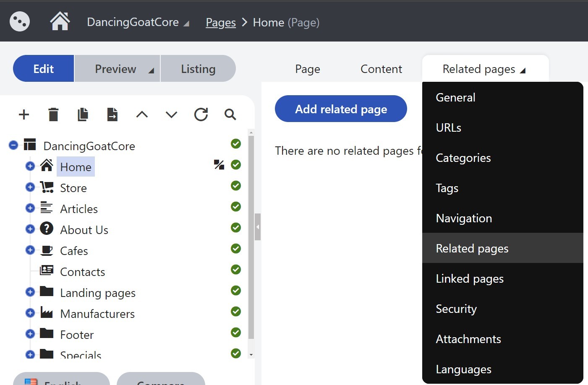Collapse the tree panel with splitter handle
Screen dimensions: 588x385
258,227
